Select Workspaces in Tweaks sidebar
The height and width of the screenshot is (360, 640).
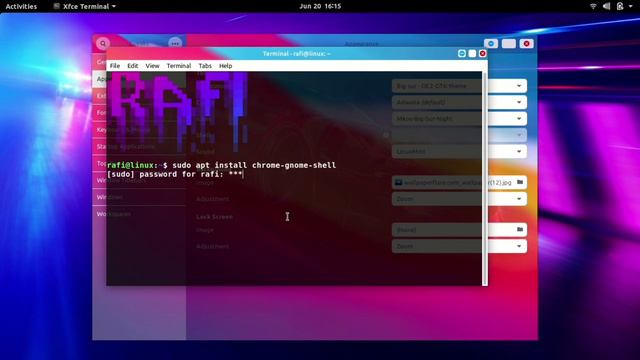point(140,214)
